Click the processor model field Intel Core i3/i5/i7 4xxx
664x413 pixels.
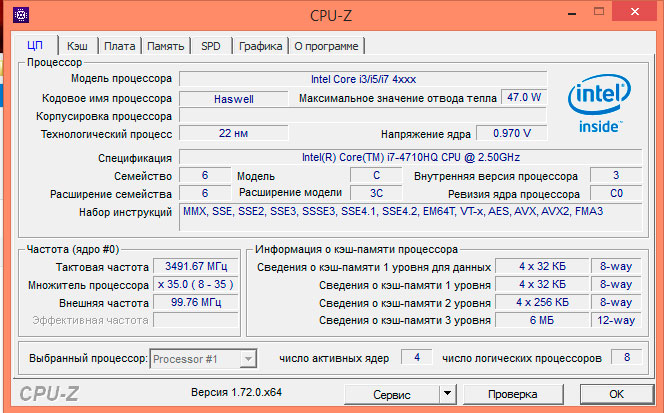tap(363, 79)
